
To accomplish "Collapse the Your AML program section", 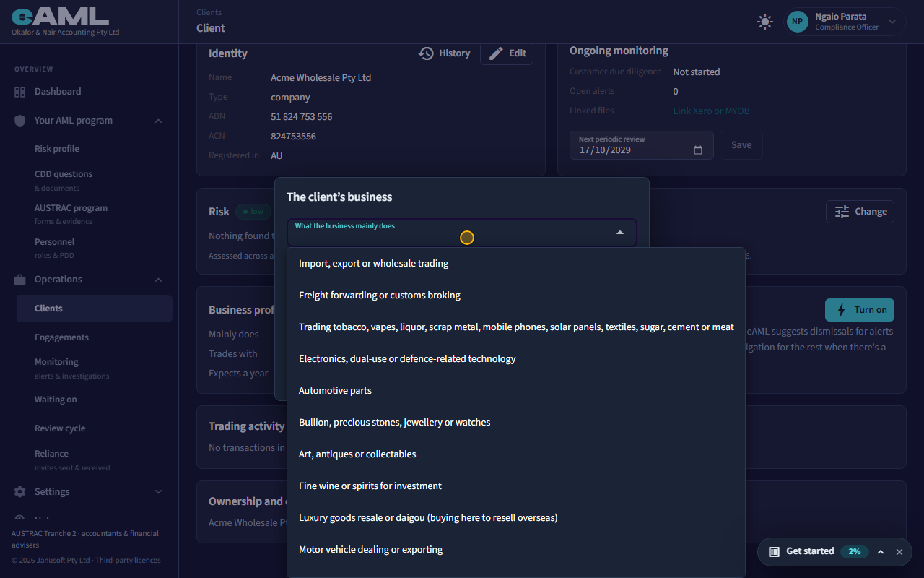I will [159, 121].
